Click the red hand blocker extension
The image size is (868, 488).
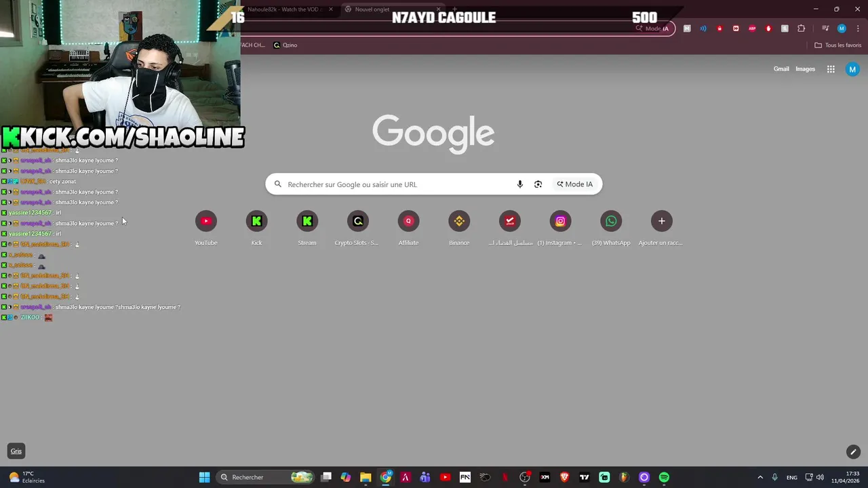coord(768,28)
